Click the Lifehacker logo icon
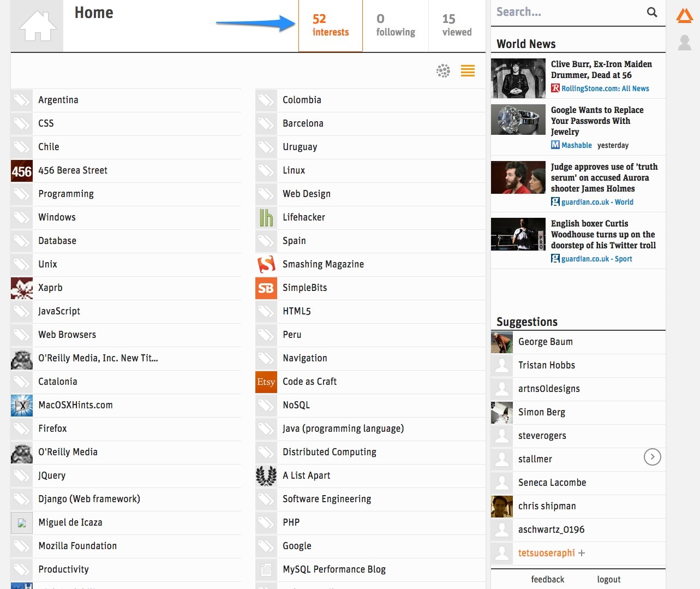700x589 pixels. coord(266,218)
